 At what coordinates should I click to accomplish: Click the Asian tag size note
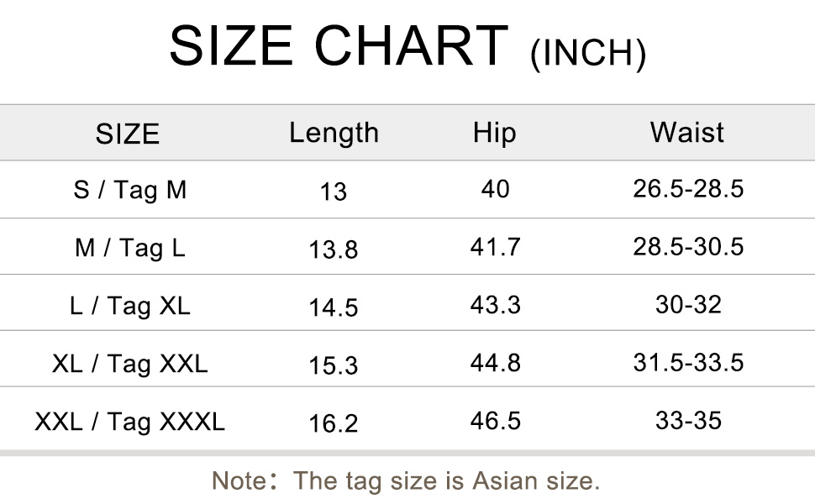(406, 481)
